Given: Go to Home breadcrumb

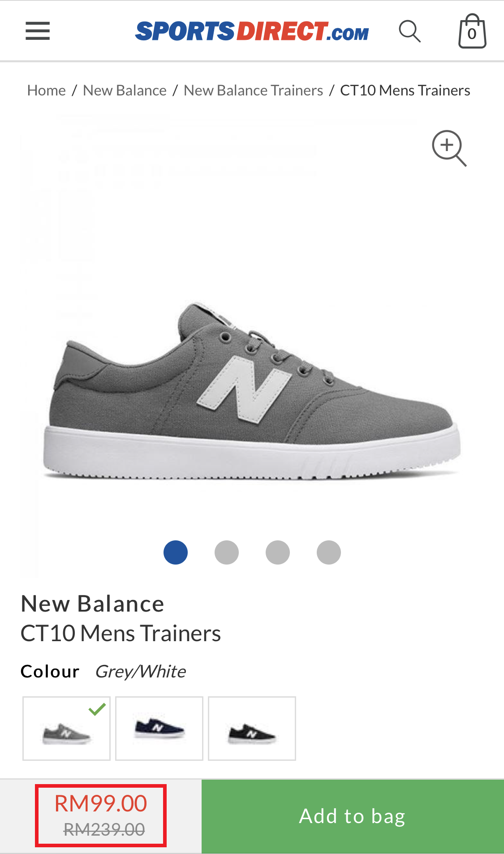Looking at the screenshot, I should (47, 91).
